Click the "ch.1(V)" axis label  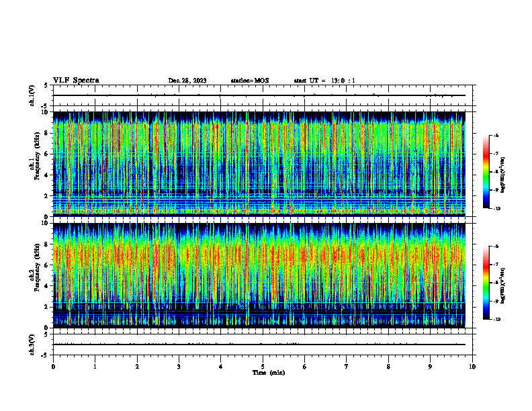32,95
